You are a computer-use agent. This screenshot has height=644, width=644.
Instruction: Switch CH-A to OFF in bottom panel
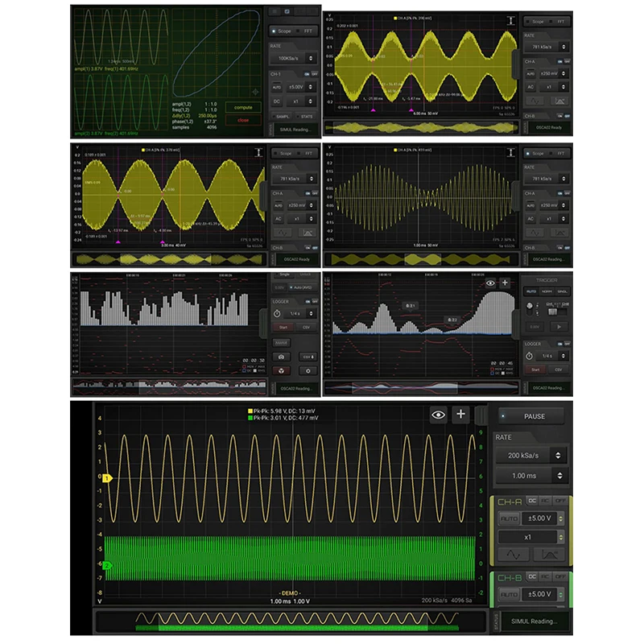click(x=559, y=501)
